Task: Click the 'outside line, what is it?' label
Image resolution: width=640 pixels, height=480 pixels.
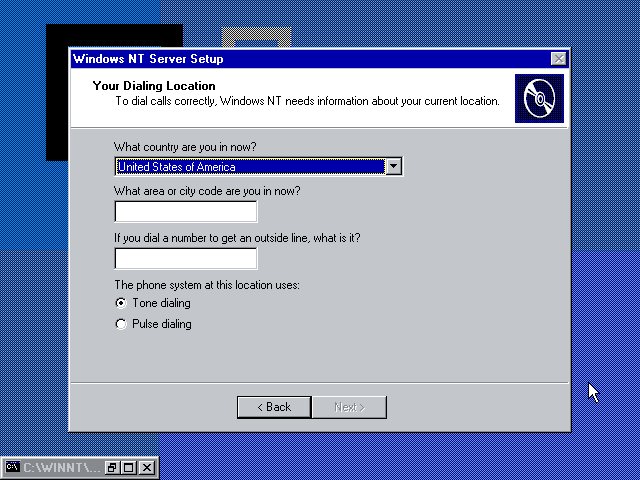Action: 237,238
